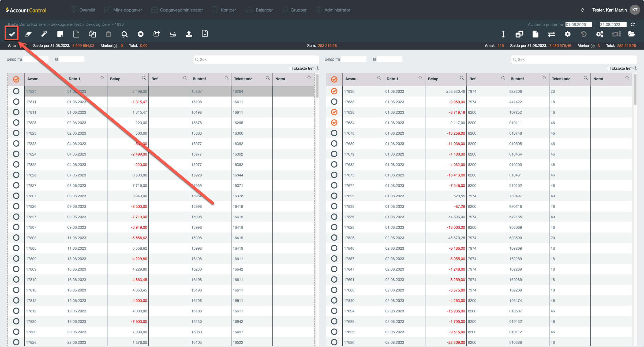Open left Beløp column search filter
This screenshot has height=347, width=644.
tap(144, 78)
